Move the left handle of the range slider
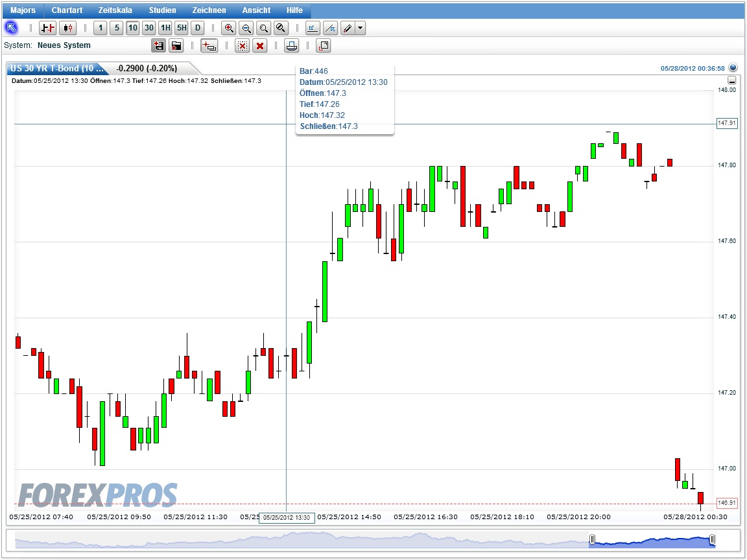Viewport: 747px width, 560px height. tap(592, 539)
